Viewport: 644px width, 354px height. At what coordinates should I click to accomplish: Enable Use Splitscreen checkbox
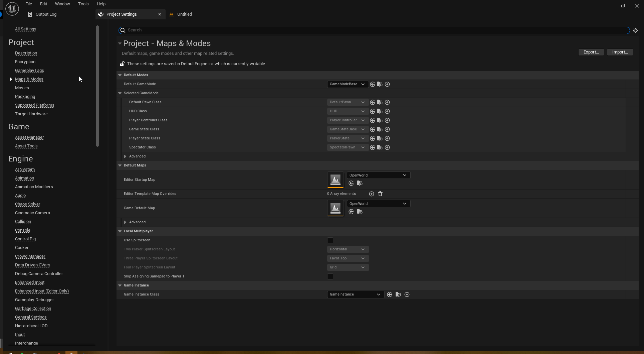coord(330,240)
